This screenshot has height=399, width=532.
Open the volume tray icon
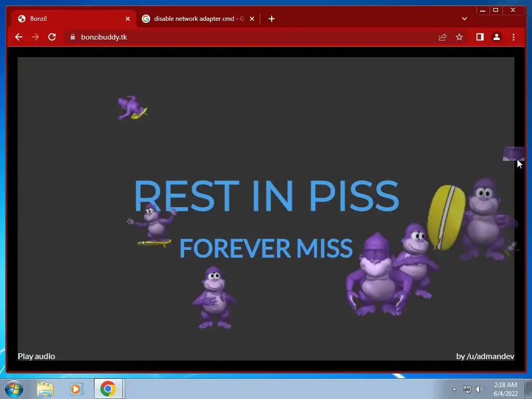click(x=480, y=389)
